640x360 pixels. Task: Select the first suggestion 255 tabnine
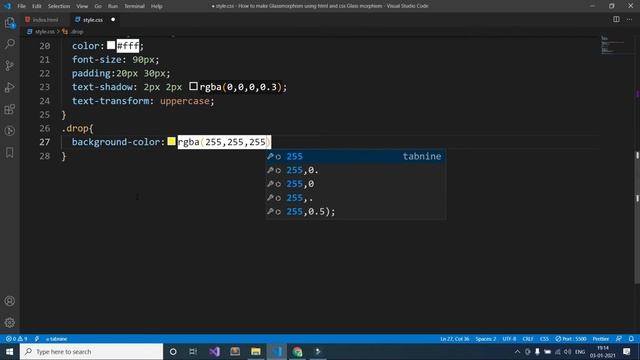356,156
